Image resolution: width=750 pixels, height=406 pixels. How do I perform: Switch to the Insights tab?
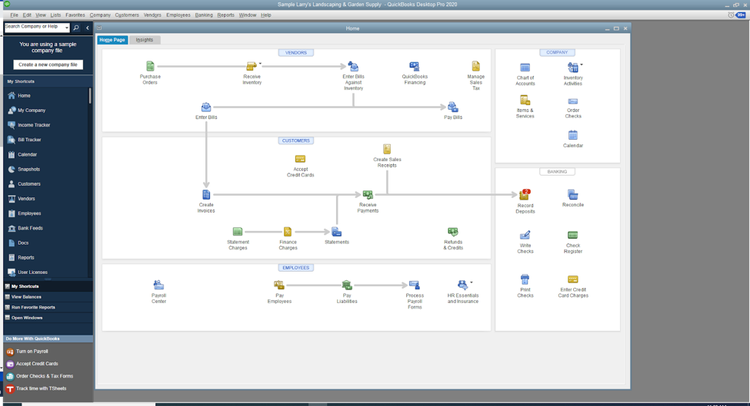click(144, 40)
